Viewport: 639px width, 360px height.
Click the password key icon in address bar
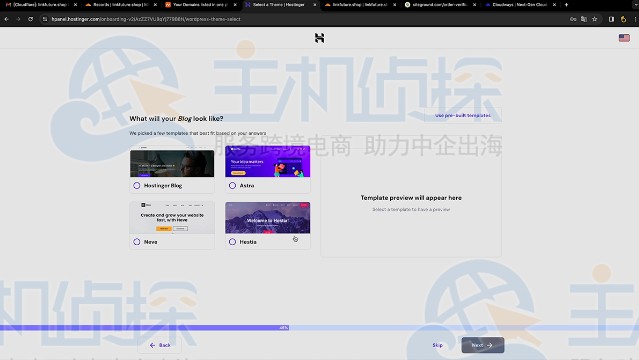click(573, 19)
